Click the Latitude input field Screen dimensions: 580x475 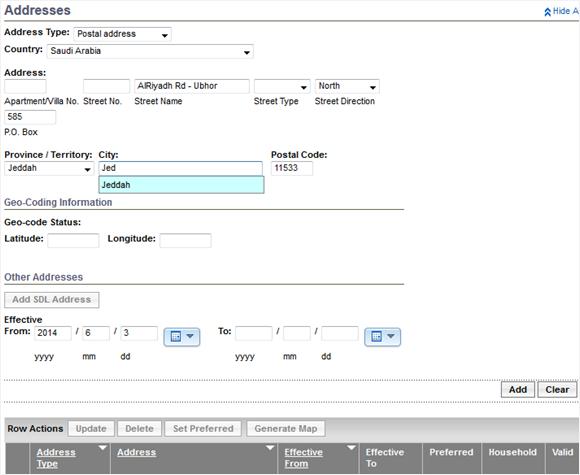73,240
